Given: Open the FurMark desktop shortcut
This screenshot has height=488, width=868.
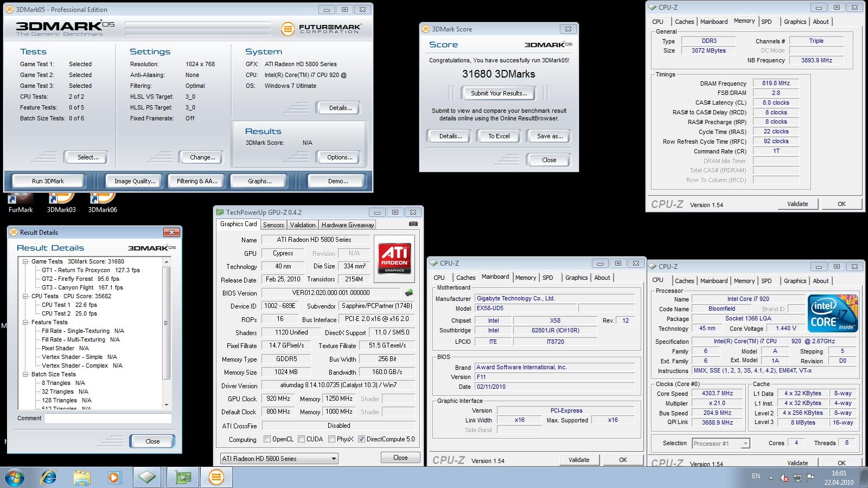Looking at the screenshot, I should (x=20, y=202).
